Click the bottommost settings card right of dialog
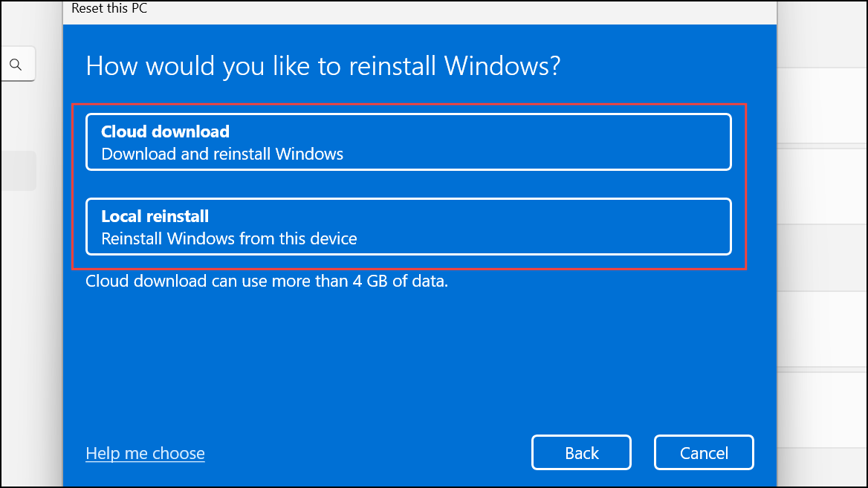Screen dimensions: 868x488 coord(823,409)
